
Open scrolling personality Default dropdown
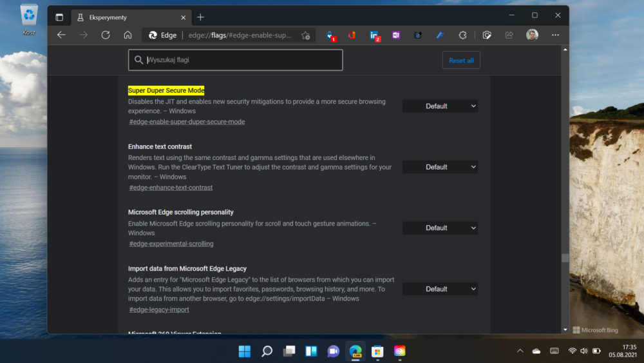[x=440, y=228]
